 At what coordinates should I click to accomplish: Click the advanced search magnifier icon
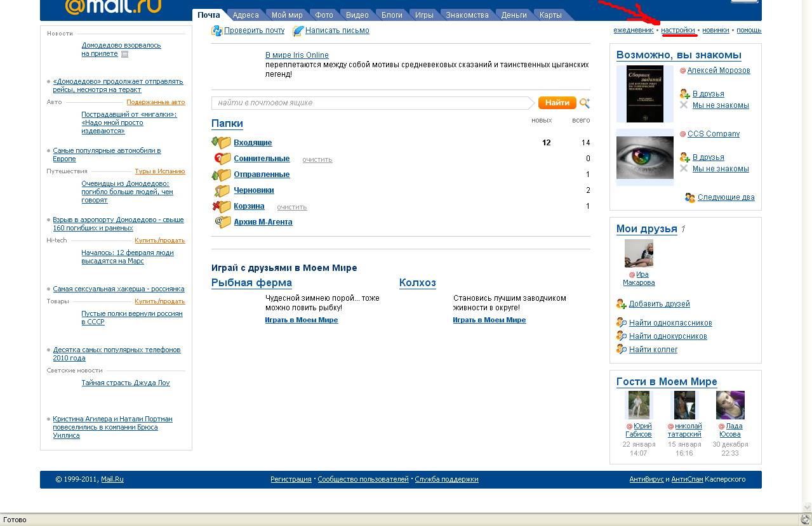pyautogui.click(x=585, y=103)
